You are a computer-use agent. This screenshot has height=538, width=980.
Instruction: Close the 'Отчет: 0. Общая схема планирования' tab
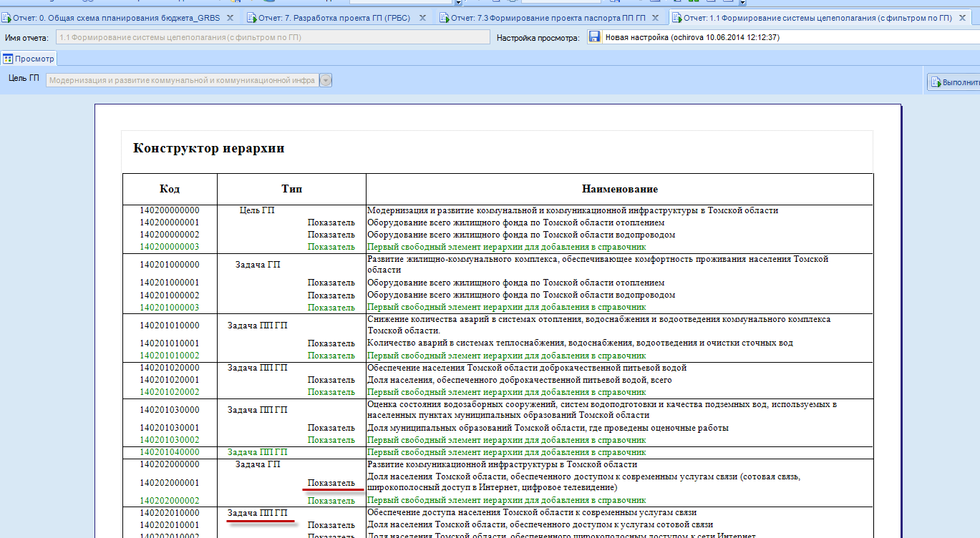coord(230,17)
